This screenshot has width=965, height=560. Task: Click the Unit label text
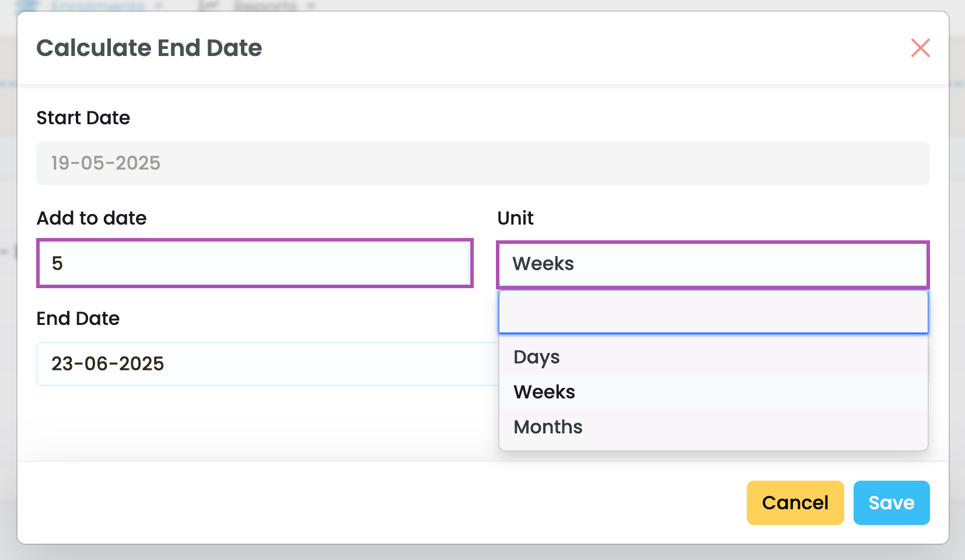(x=515, y=218)
